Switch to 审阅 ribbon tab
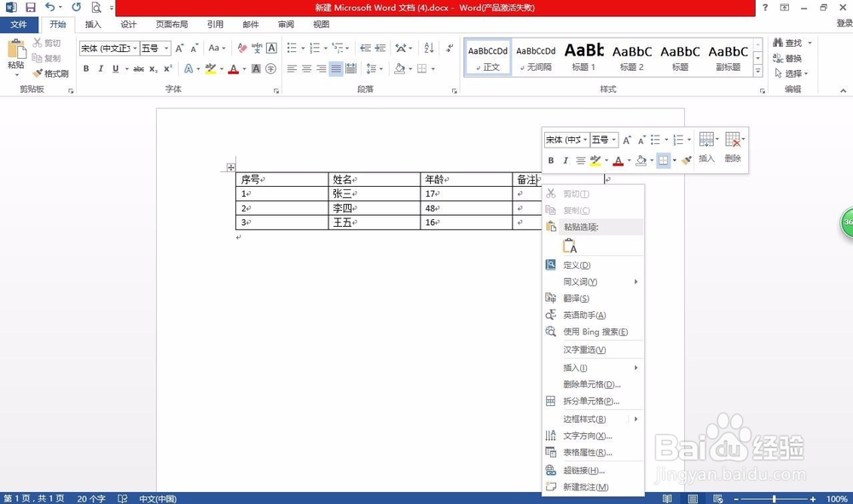The width and height of the screenshot is (853, 504). (x=286, y=25)
